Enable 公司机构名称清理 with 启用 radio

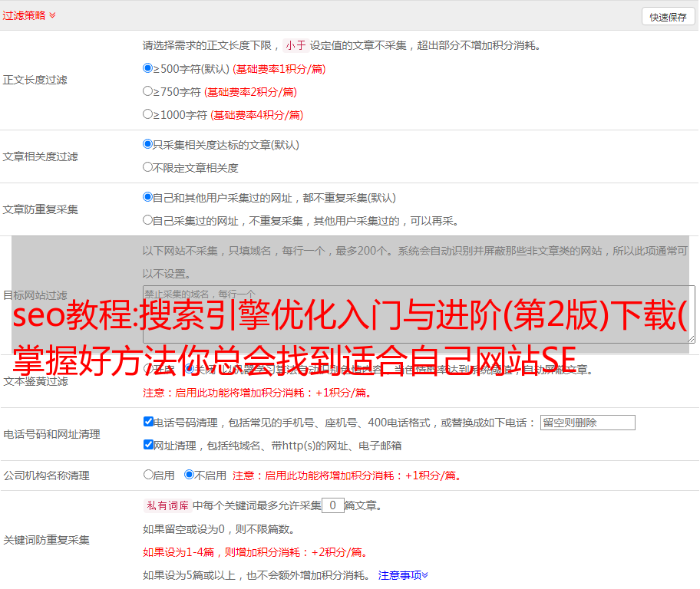(x=148, y=475)
